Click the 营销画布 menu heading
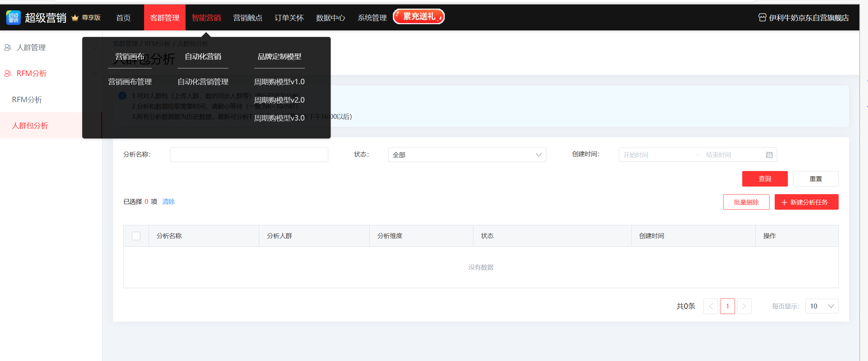868x361 pixels. 130,57
